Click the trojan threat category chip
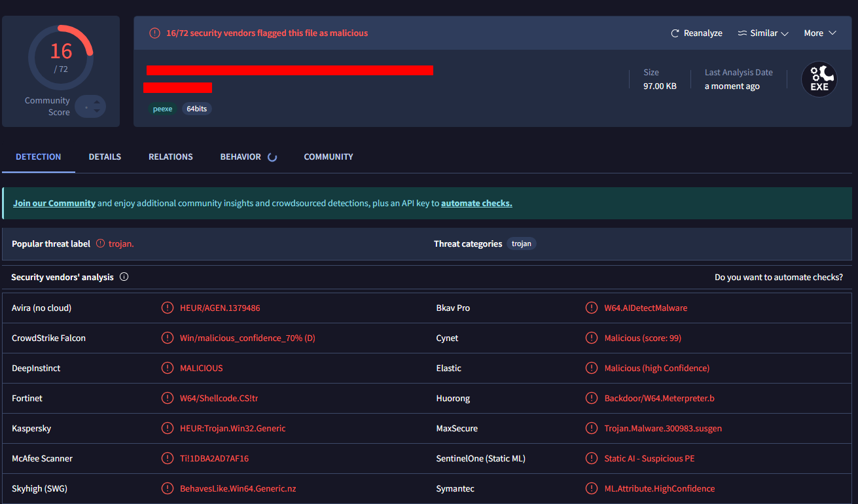This screenshot has height=504, width=858. point(522,243)
